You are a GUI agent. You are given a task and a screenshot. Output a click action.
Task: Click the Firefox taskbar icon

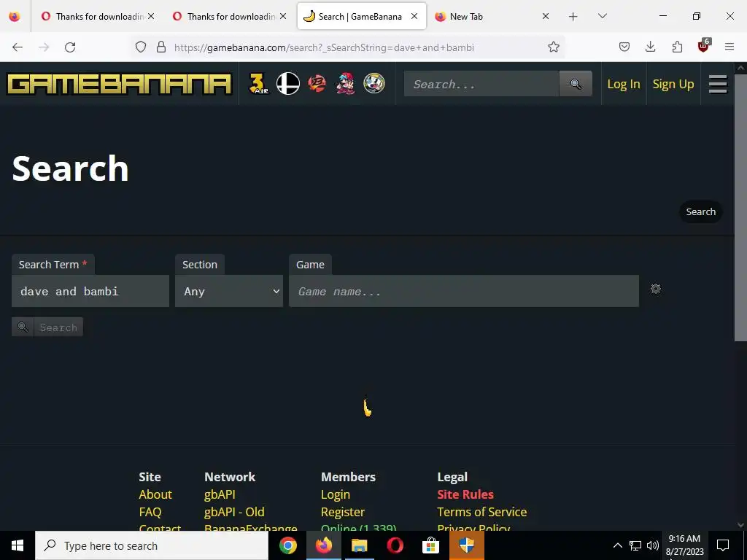coord(323,545)
